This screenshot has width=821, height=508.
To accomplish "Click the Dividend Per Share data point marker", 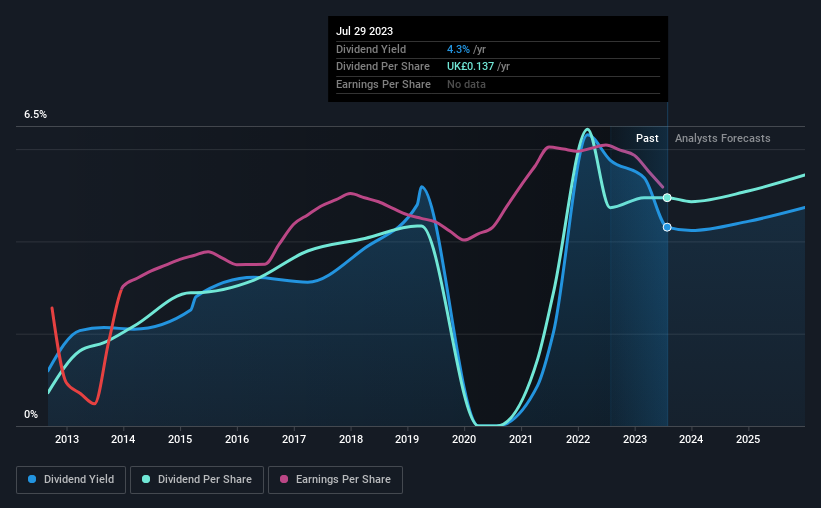I will pos(667,197).
